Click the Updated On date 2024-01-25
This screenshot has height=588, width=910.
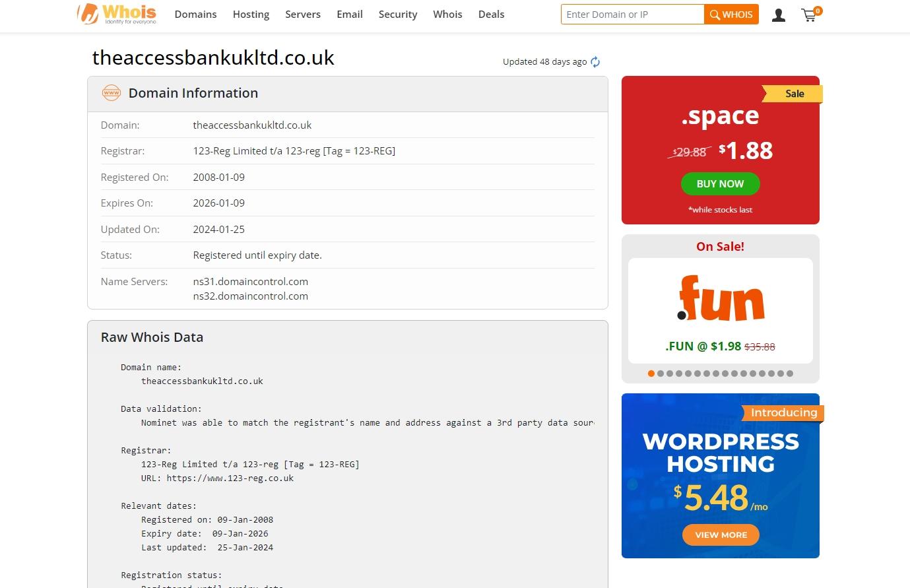[218, 230]
